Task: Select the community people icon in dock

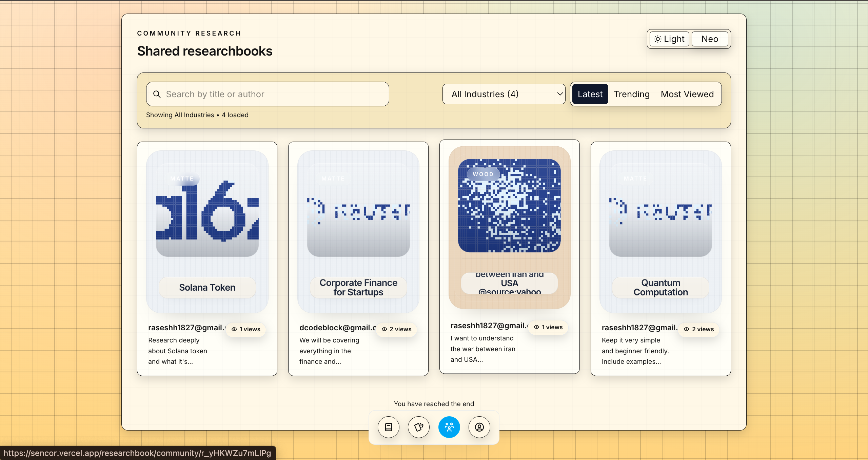Action: (449, 427)
